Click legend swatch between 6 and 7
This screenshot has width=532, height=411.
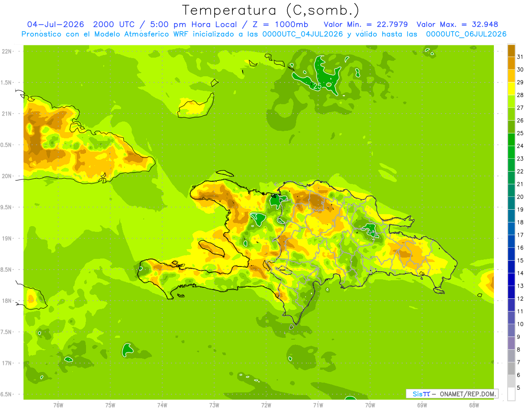511,368
